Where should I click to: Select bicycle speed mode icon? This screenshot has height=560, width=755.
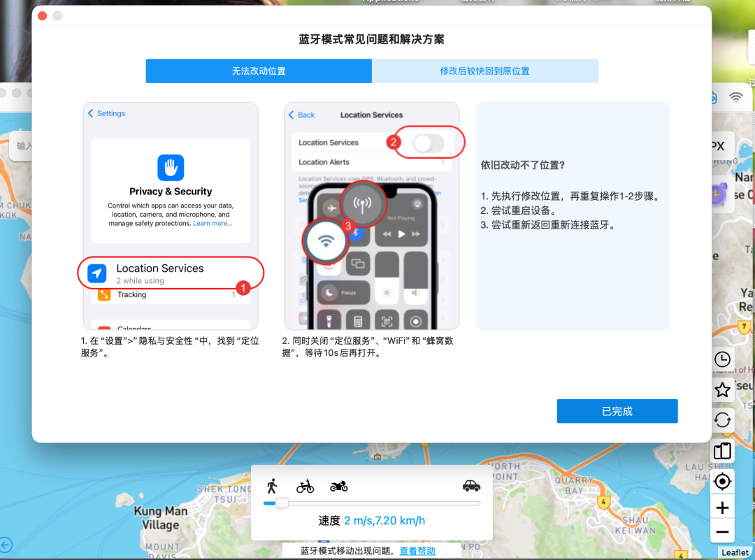click(x=305, y=487)
